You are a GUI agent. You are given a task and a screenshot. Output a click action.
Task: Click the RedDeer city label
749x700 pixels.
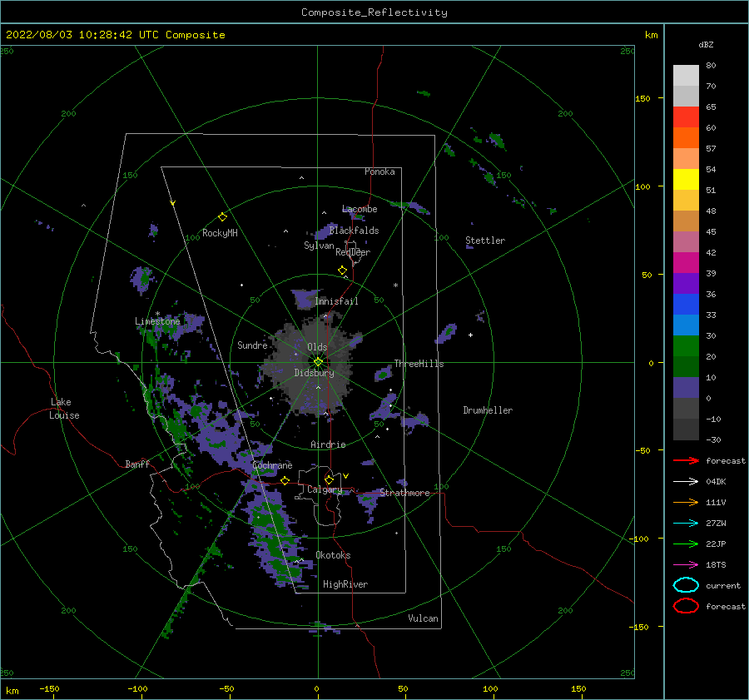point(353,252)
